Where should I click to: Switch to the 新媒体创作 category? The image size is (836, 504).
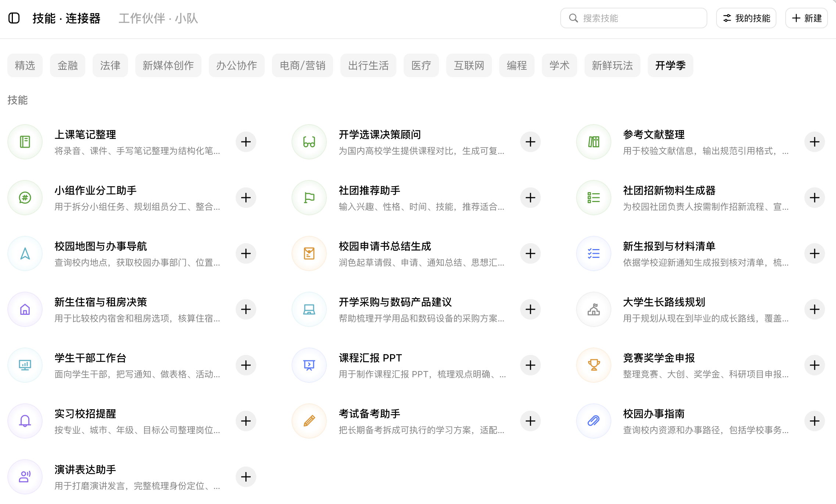click(168, 65)
